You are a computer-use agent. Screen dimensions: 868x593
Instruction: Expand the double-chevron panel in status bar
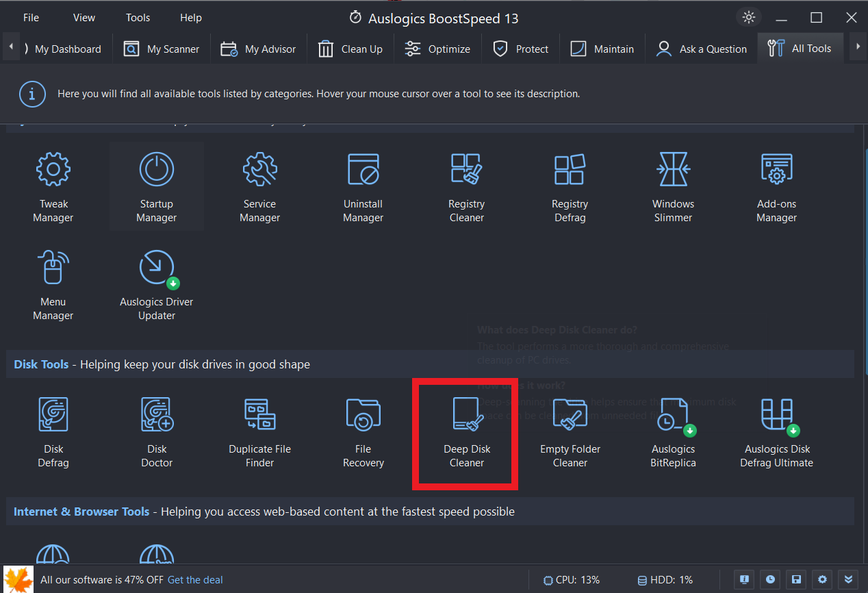tap(849, 579)
